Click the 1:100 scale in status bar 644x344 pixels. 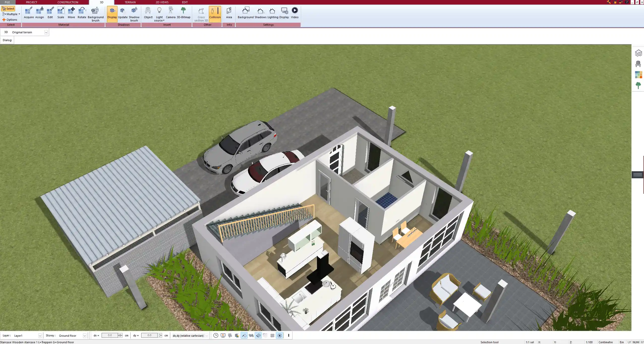[589, 342]
